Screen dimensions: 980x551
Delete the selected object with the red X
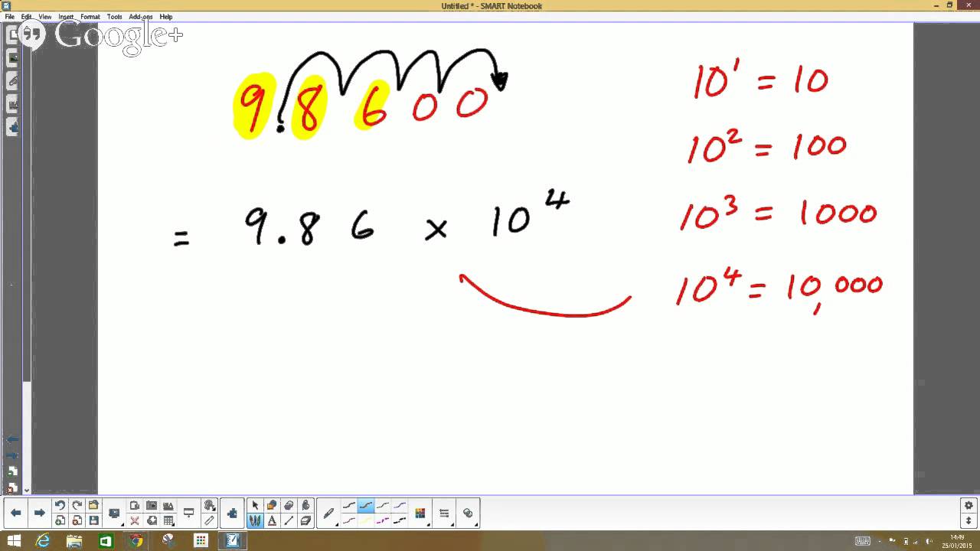click(x=135, y=520)
